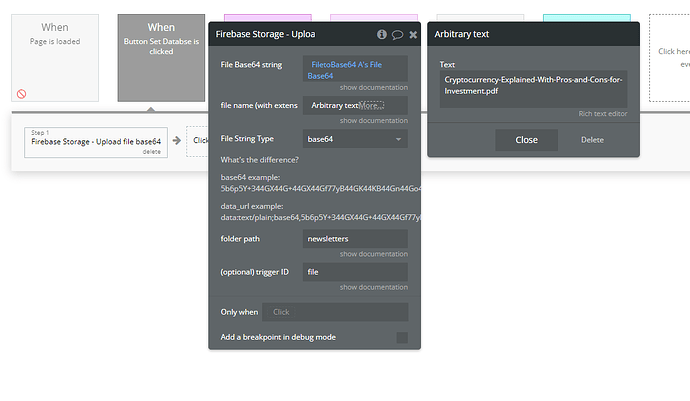Click the Arbitrary text panel title bar
Viewport: 690px width, 401px height.
click(x=533, y=34)
